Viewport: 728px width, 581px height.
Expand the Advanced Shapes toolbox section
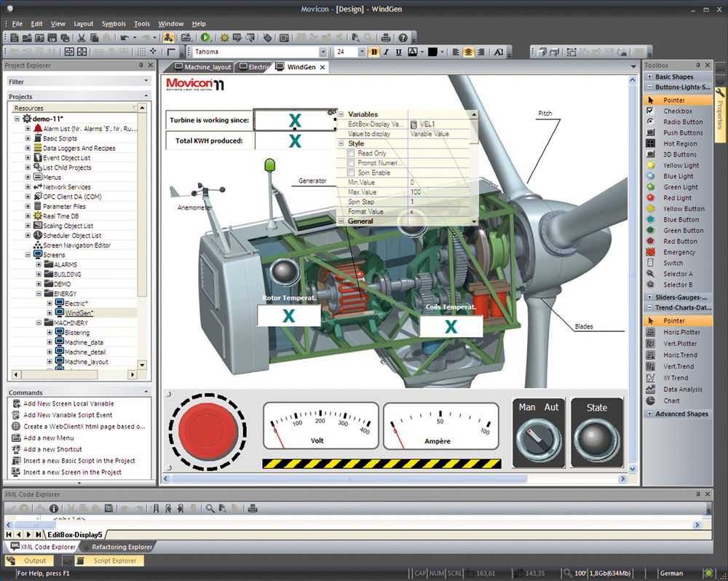649,414
